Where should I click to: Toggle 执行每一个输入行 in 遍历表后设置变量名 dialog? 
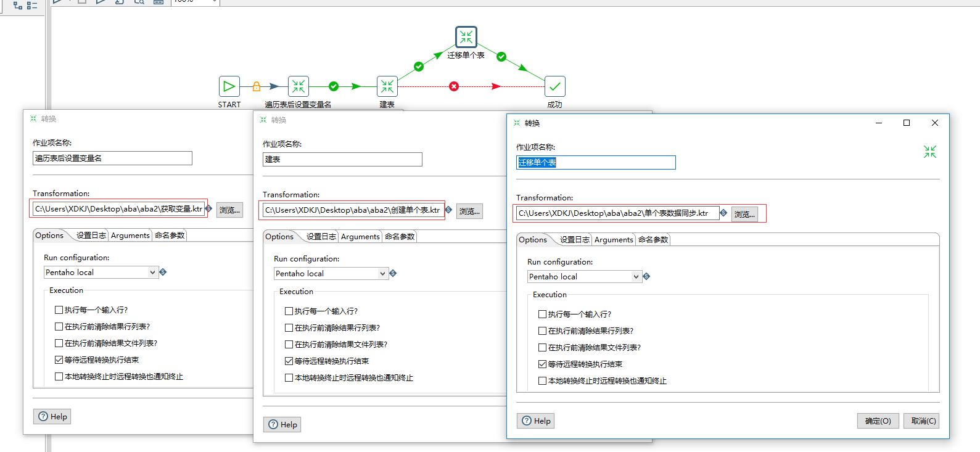pos(59,310)
